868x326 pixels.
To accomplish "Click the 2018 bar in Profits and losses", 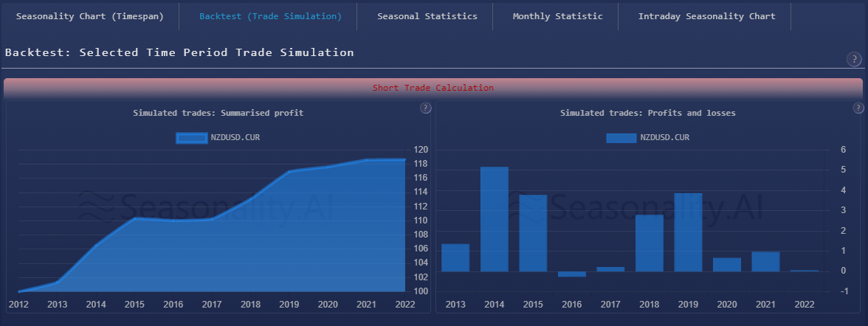I will [x=650, y=243].
